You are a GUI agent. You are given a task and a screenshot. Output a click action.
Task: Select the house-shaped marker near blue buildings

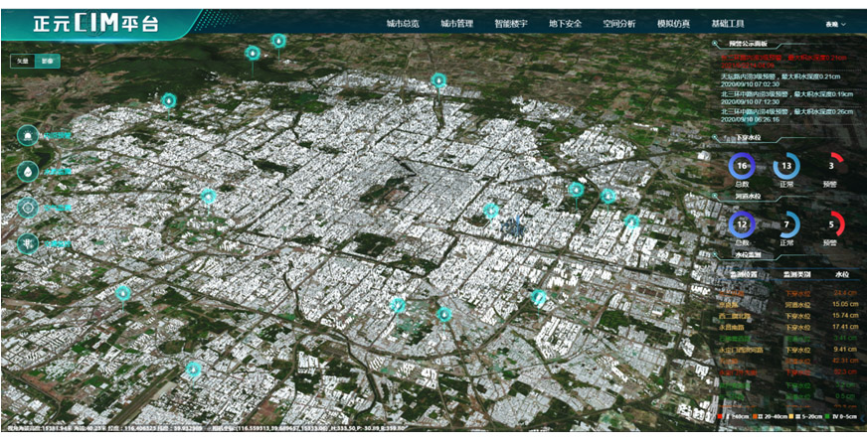coord(490,211)
